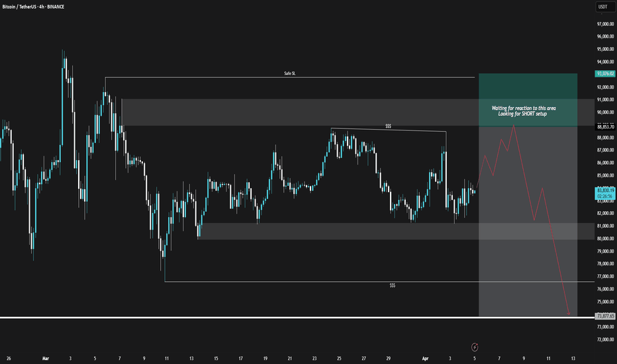Click the 72,000.00 level on price scale
The image size is (617, 364).
click(x=605, y=340)
